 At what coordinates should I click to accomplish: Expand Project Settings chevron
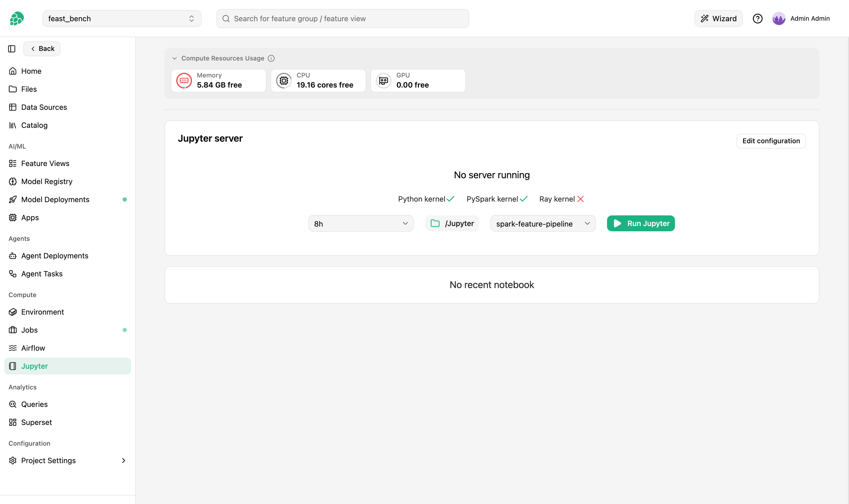tap(124, 460)
